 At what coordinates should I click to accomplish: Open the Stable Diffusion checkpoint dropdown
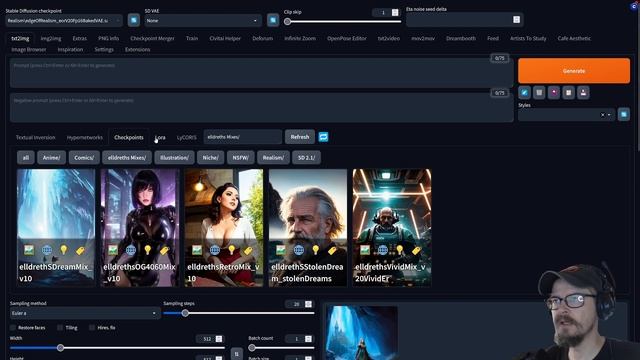point(64,20)
